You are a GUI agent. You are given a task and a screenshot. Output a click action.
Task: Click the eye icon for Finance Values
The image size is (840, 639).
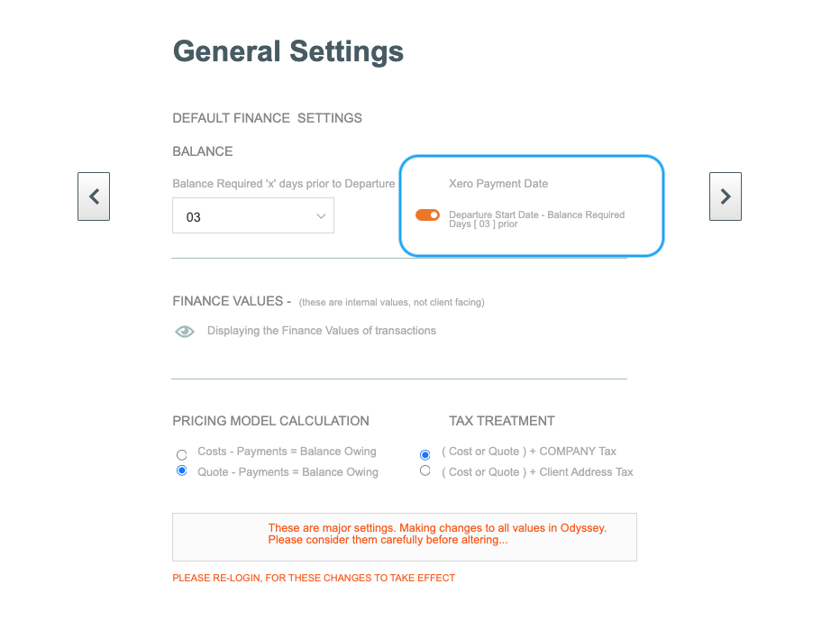185,332
